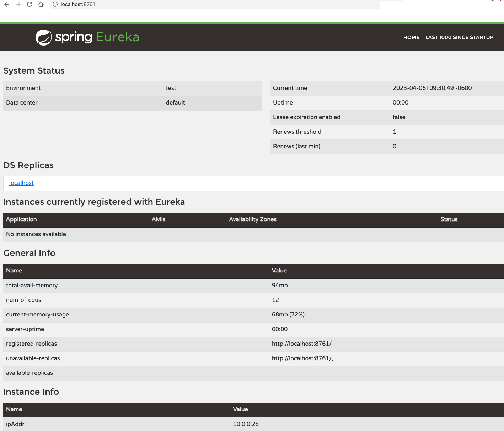Click the browser forward arrow
Screen dimensions: 504x431
tap(18, 4)
